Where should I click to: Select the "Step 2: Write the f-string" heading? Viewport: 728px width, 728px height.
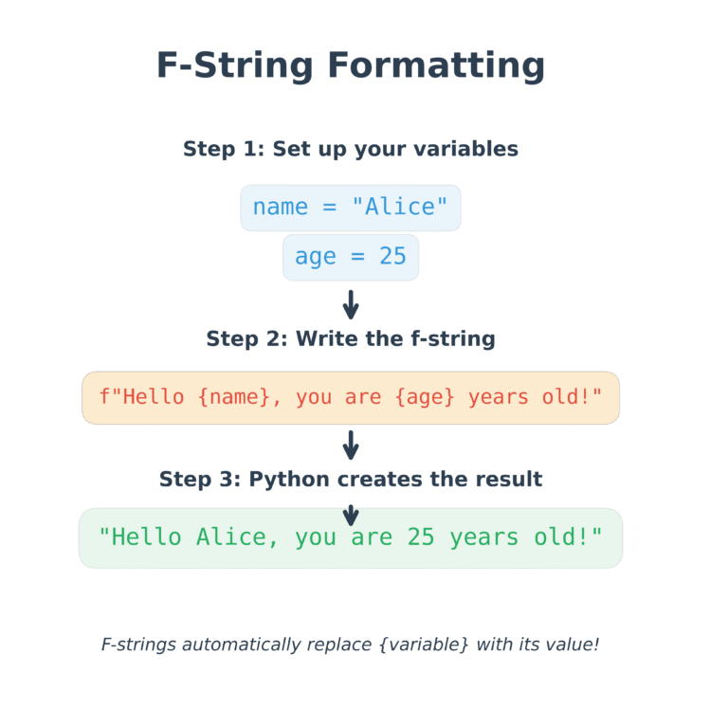point(351,339)
